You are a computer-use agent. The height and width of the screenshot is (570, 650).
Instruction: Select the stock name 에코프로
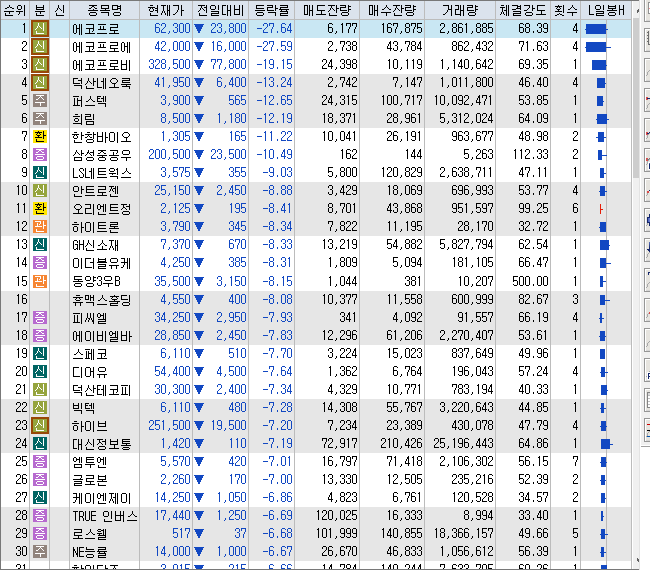point(96,29)
